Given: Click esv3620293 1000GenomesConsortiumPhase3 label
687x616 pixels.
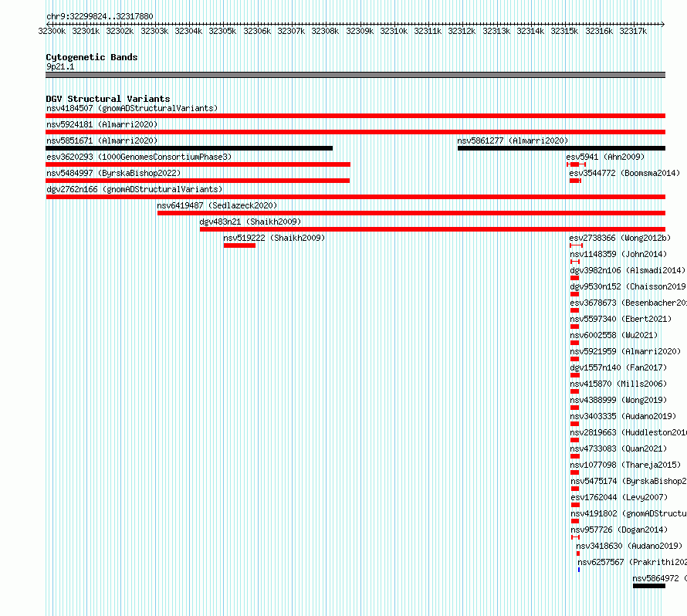Looking at the screenshot, I should 139,157.
